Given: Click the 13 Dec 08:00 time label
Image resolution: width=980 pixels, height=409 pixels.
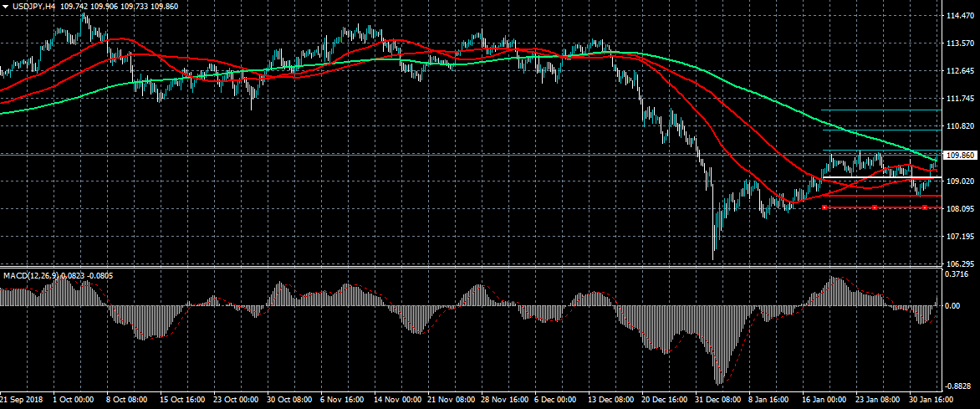Looking at the screenshot, I should click(x=610, y=401).
